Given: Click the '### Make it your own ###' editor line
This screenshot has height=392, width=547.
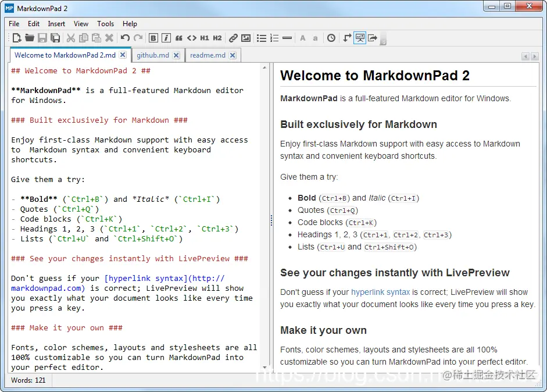Looking at the screenshot, I should tap(67, 328).
